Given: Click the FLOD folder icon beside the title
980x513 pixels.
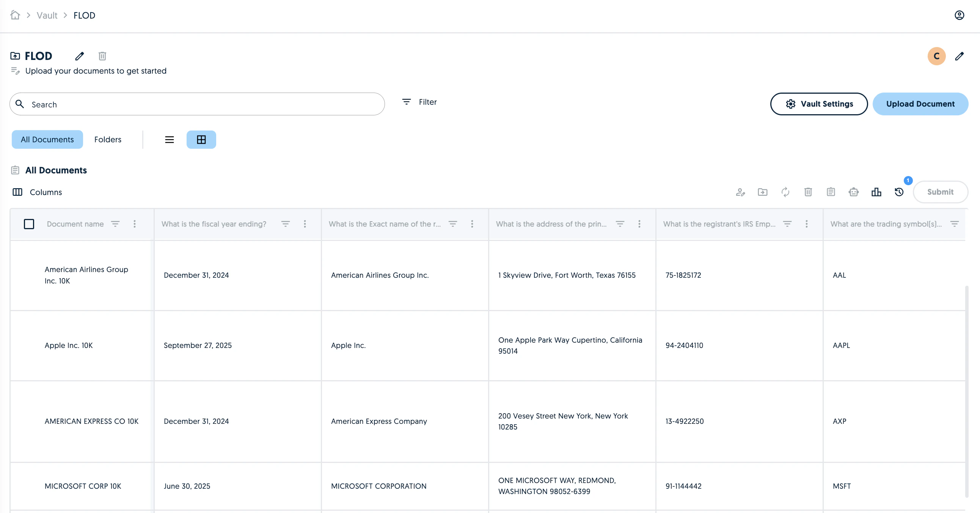Looking at the screenshot, I should [15, 56].
